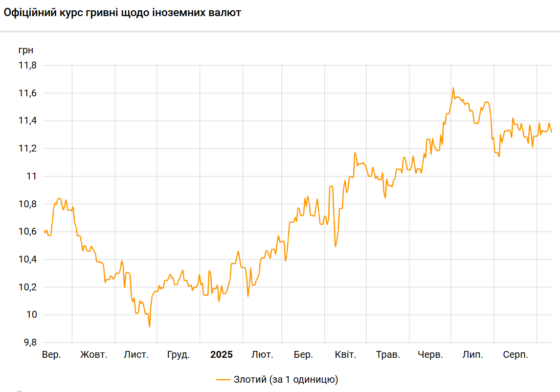Select the Вер. month label on axis
560x392 pixels.
pyautogui.click(x=52, y=355)
